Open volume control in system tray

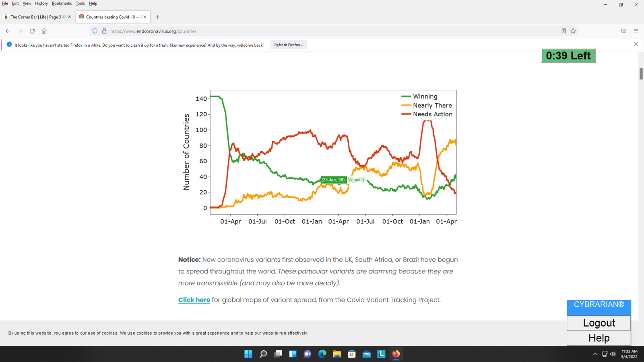click(x=613, y=354)
